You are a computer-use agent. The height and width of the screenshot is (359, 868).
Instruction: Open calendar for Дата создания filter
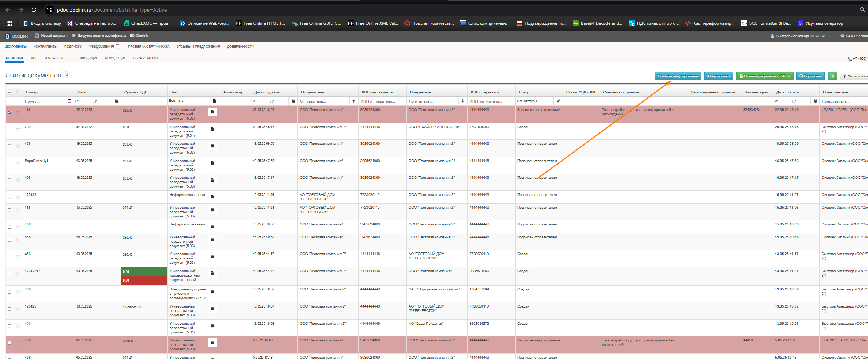pyautogui.click(x=293, y=101)
